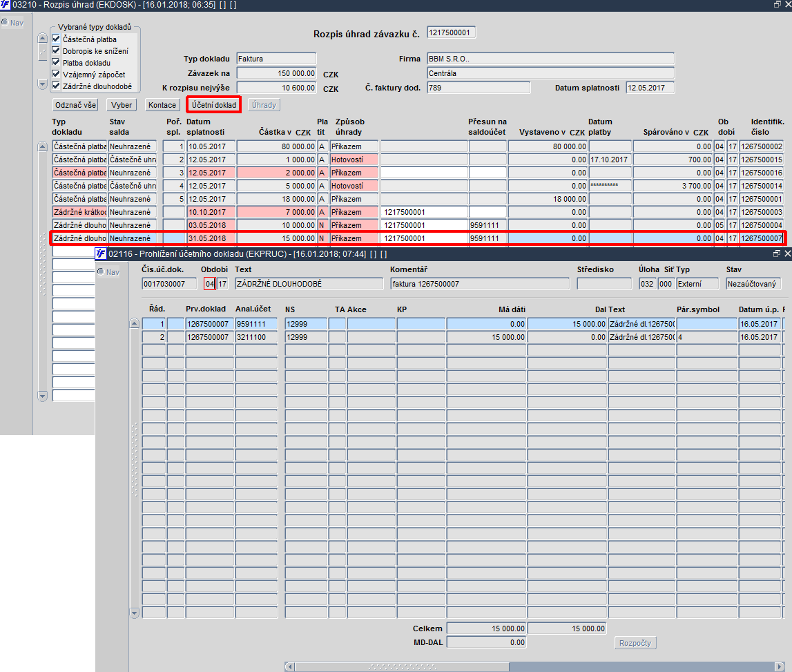Viewport: 792px width, 672px height.
Task: Click the Vyber button
Action: [122, 105]
